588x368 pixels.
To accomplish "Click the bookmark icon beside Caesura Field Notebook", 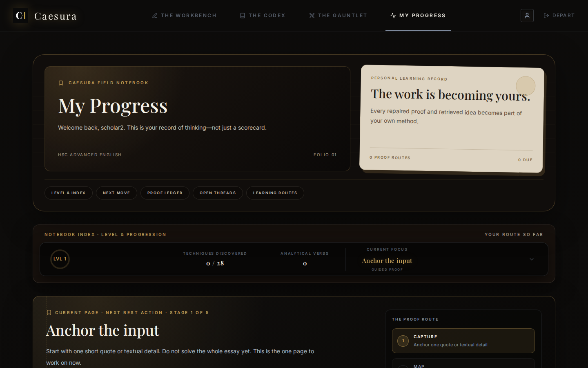I will pos(61,83).
